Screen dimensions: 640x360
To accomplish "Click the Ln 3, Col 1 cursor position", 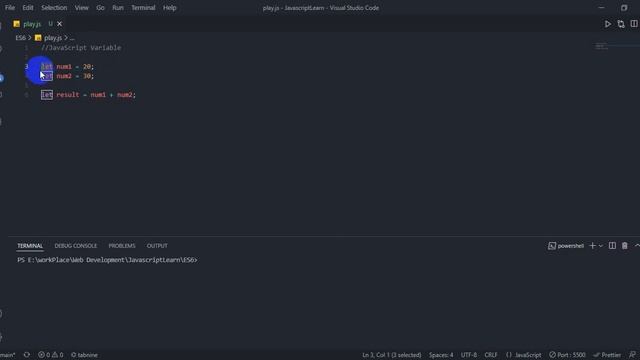I will tap(391, 355).
